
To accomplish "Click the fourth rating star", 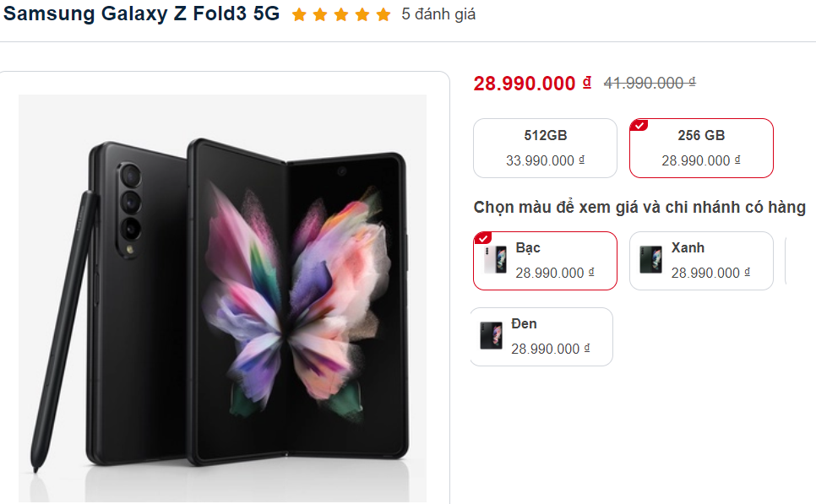I will click(362, 15).
